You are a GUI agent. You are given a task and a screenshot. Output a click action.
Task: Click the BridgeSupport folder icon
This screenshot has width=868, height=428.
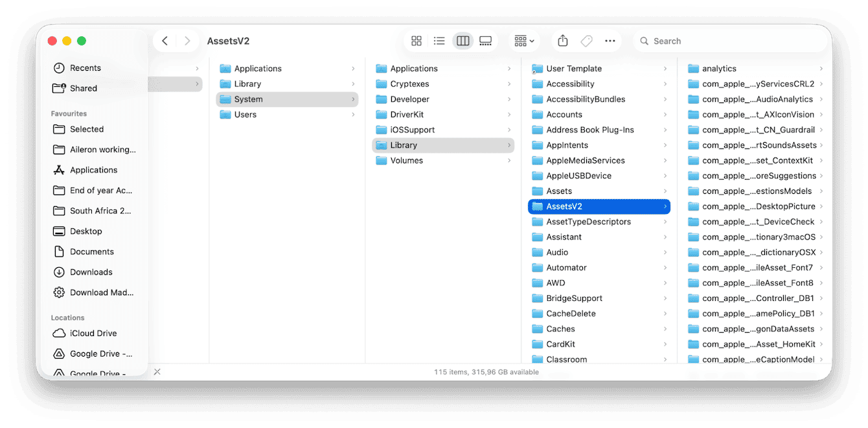pos(537,298)
